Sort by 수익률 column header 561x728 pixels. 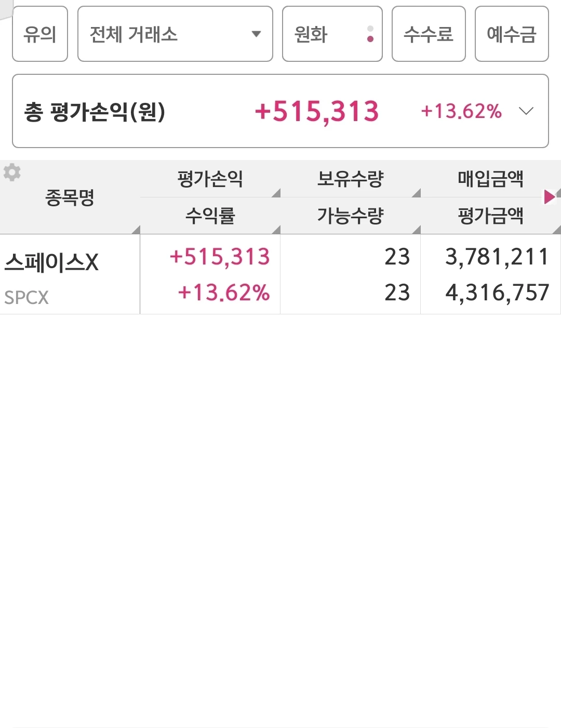[x=210, y=216]
